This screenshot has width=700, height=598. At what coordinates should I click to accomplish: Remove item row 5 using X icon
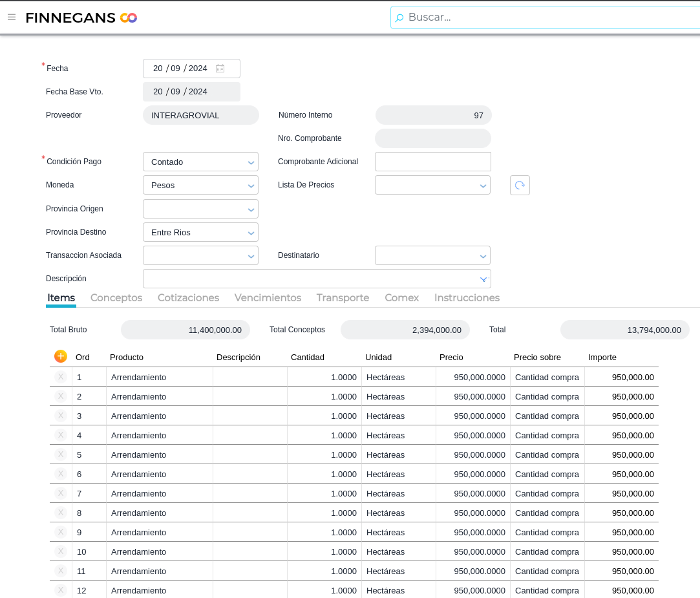pos(61,454)
